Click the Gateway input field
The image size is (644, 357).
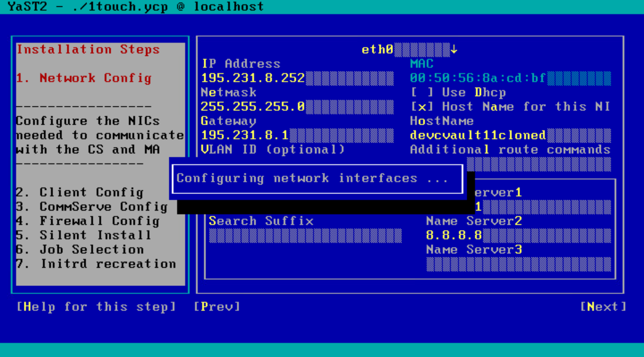pos(297,135)
